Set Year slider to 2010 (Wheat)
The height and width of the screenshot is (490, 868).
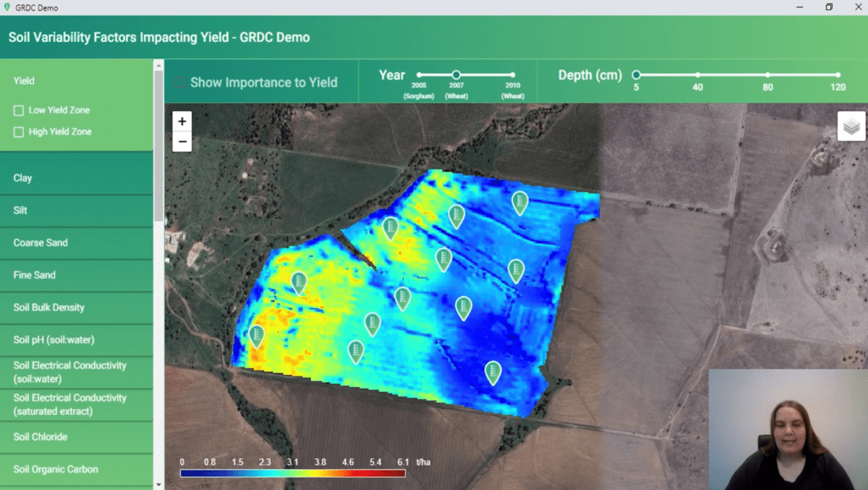click(513, 75)
